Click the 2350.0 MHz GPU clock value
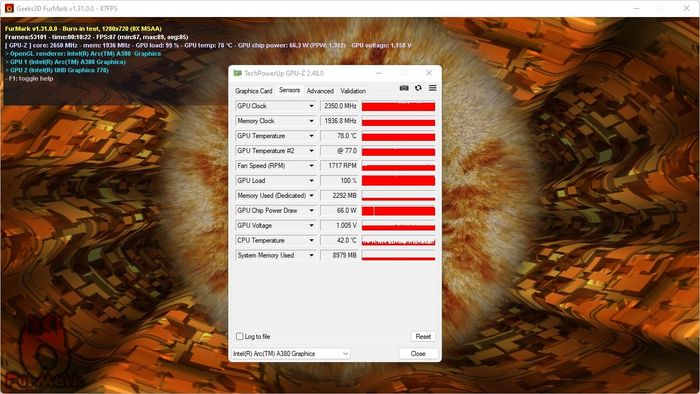 [x=339, y=106]
